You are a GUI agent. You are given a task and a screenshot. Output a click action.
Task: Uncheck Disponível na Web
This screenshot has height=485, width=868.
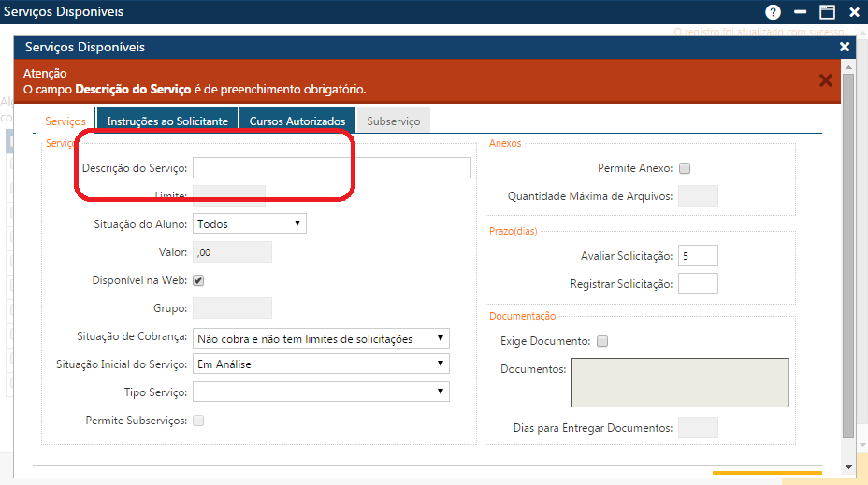(x=198, y=280)
